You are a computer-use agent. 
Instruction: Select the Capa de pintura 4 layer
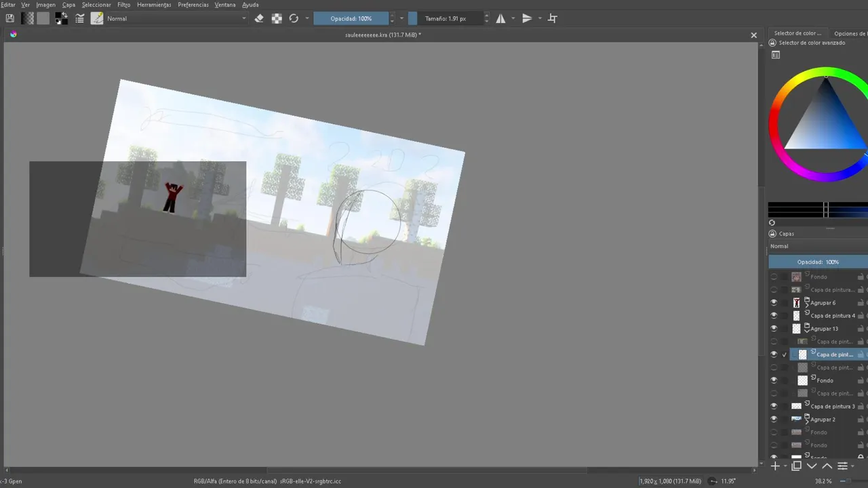click(833, 316)
